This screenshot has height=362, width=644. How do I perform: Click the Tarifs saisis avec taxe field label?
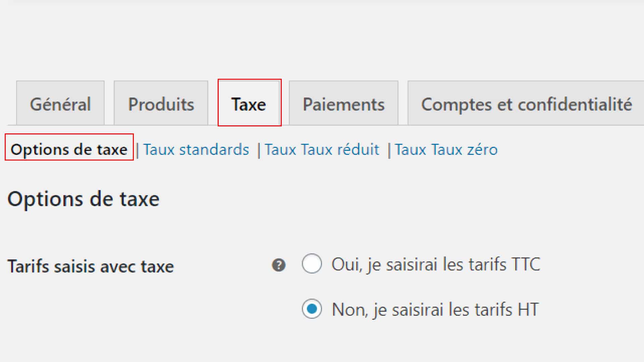coord(91,266)
